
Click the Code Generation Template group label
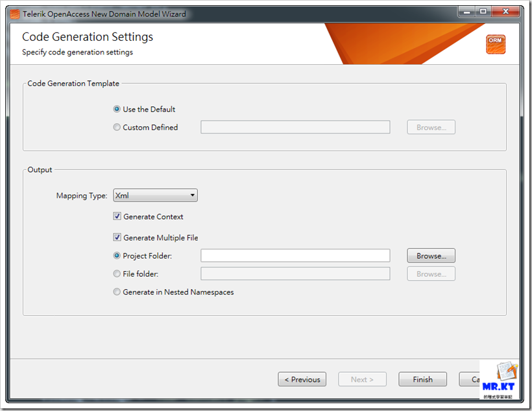tap(73, 84)
